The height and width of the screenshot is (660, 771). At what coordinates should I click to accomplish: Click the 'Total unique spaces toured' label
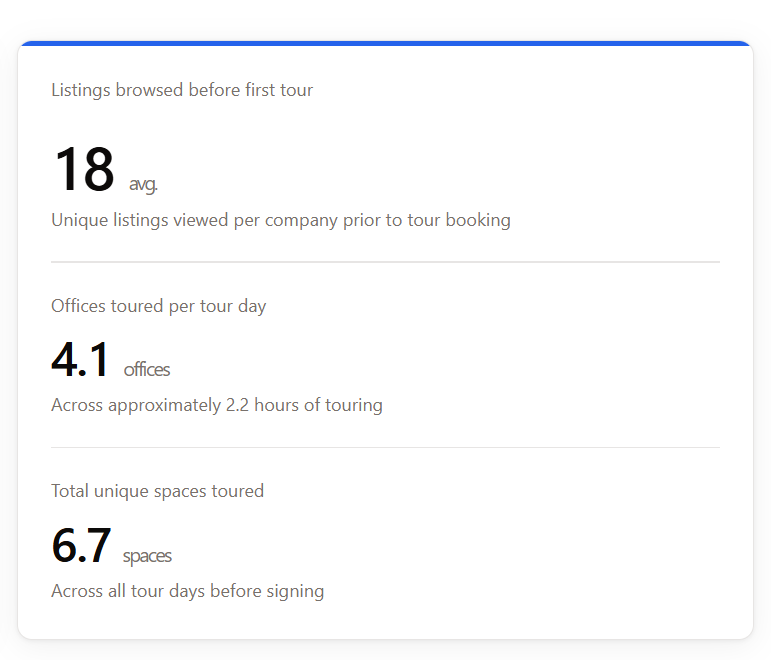click(x=157, y=491)
